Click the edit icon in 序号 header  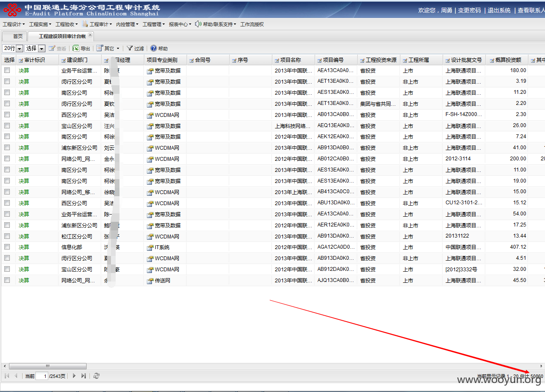[234, 61]
